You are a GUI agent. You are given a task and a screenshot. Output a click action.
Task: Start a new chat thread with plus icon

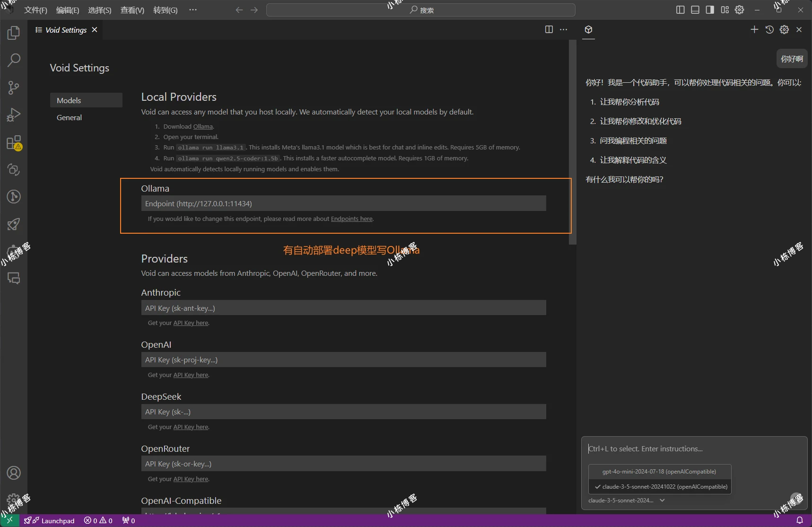click(x=754, y=30)
